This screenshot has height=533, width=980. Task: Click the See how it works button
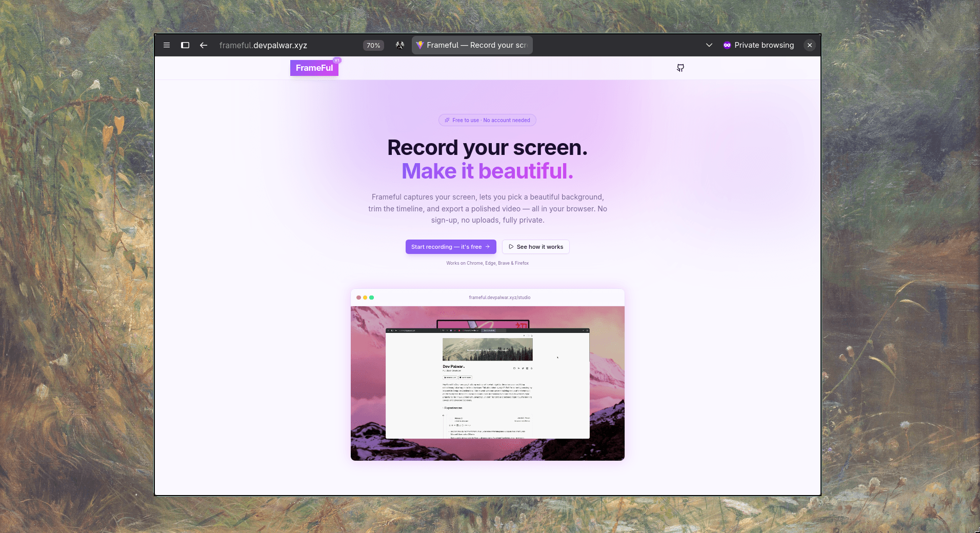click(x=535, y=247)
